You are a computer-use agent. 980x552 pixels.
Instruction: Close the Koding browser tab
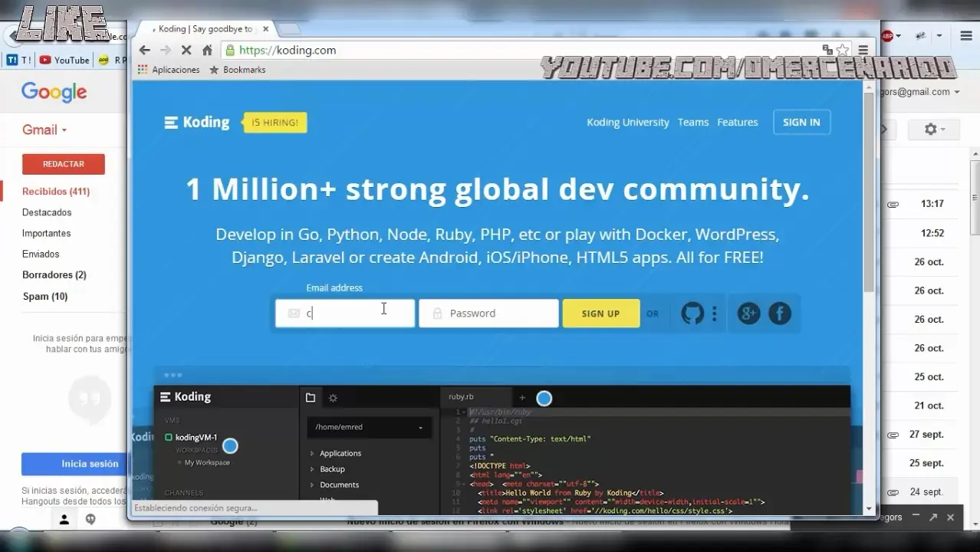pyautogui.click(x=266, y=29)
